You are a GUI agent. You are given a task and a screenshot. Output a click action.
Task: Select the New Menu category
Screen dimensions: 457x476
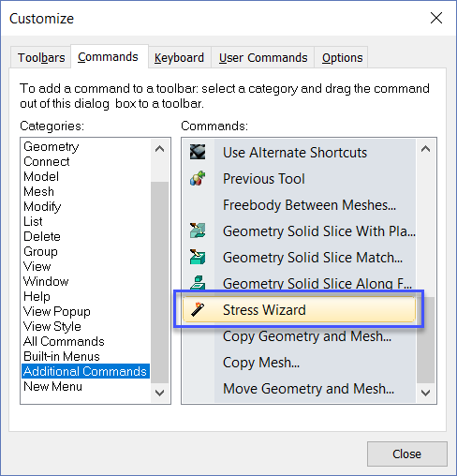coord(85,386)
